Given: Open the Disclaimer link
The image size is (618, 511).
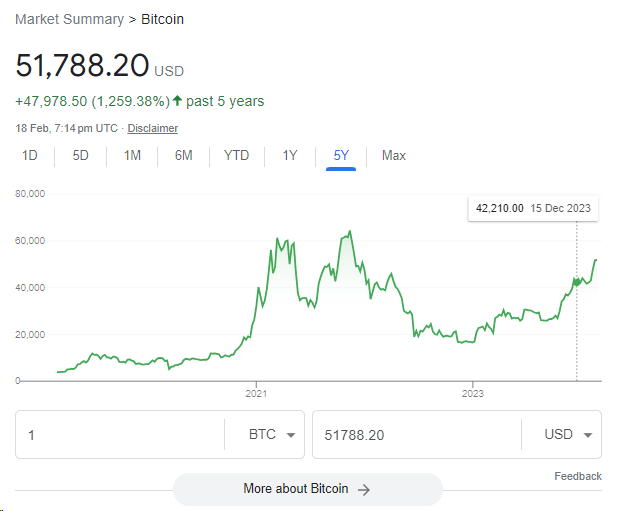Looking at the screenshot, I should coord(153,128).
